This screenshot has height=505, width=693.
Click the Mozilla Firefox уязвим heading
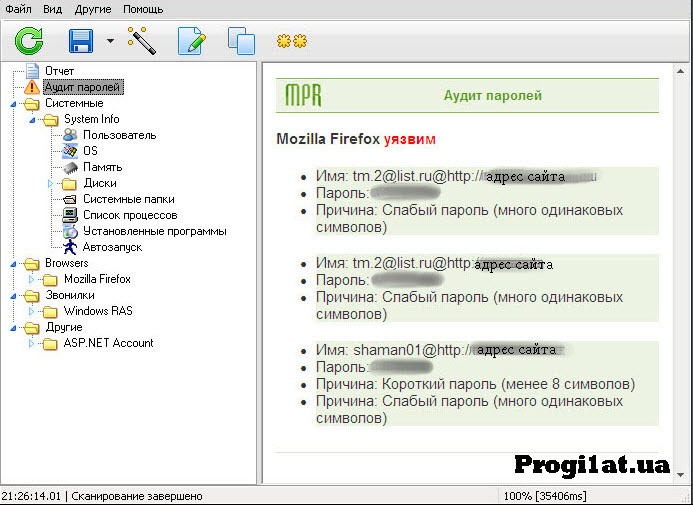coord(356,139)
